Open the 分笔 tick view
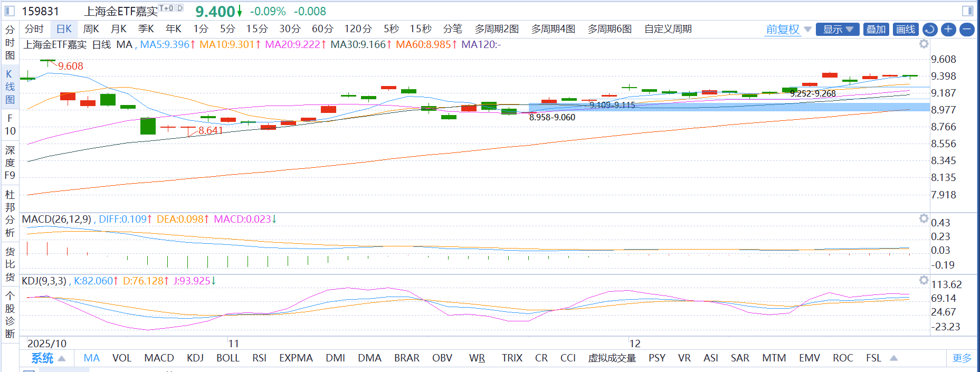 pyautogui.click(x=453, y=29)
